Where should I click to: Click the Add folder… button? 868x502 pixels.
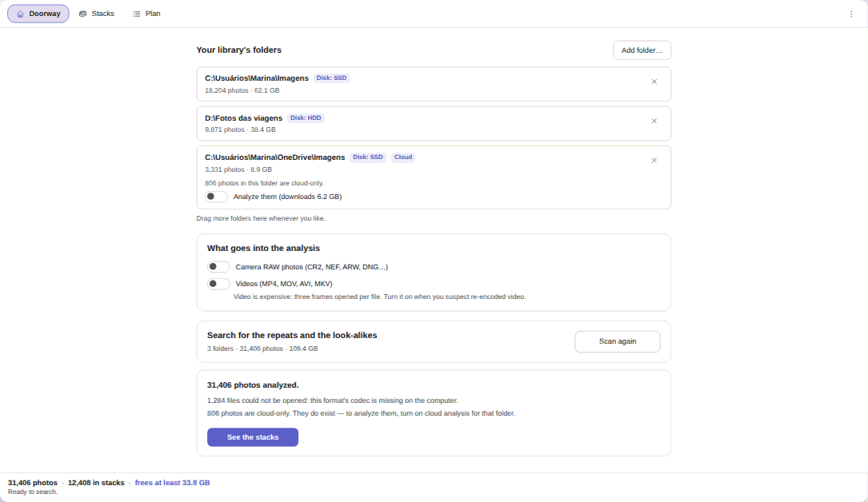click(642, 50)
